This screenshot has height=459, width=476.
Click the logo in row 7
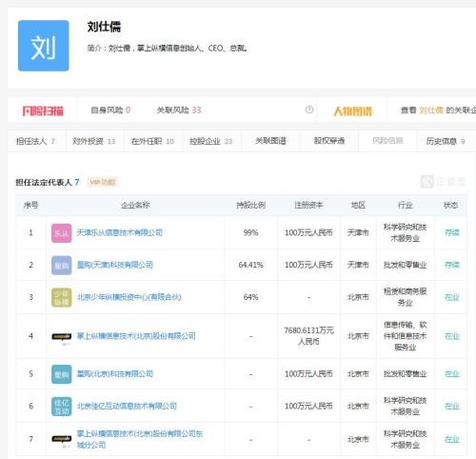(x=62, y=441)
